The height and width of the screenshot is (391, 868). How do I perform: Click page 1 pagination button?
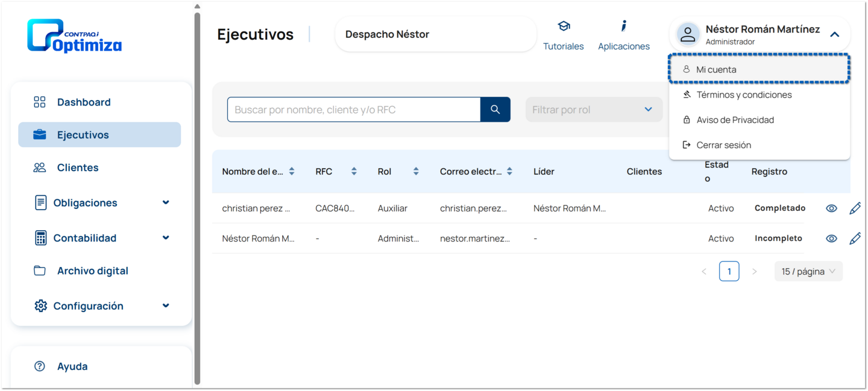point(729,272)
